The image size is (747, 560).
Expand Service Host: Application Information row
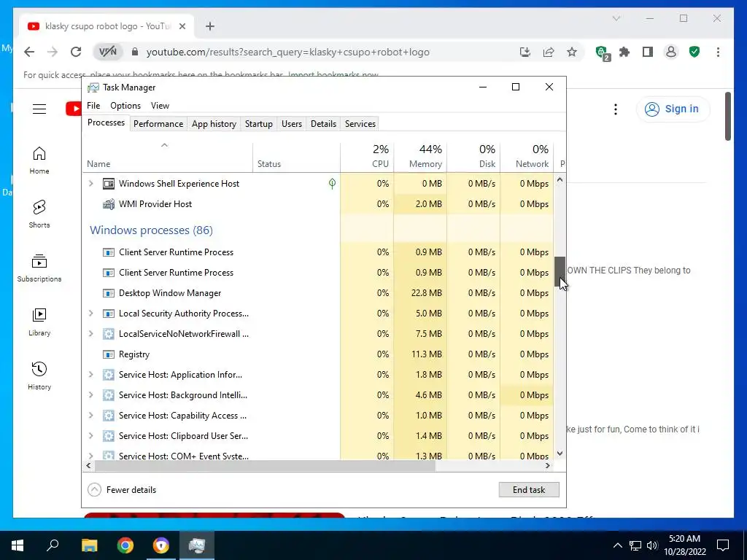click(91, 375)
